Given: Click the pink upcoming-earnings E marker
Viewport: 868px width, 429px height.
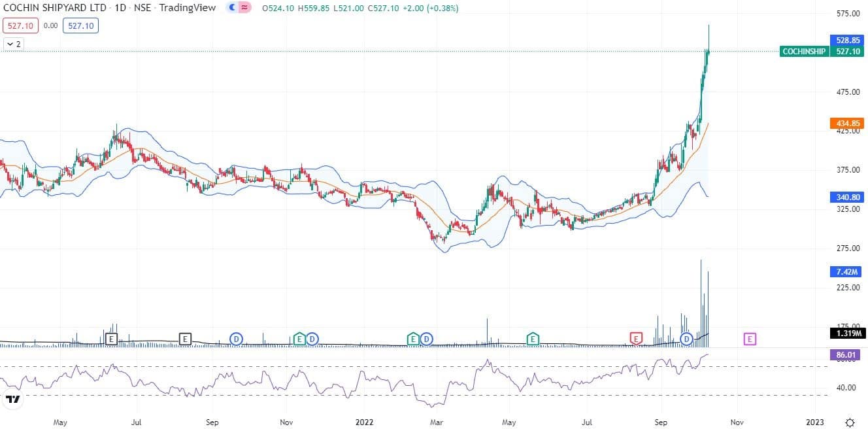Looking at the screenshot, I should [x=750, y=338].
